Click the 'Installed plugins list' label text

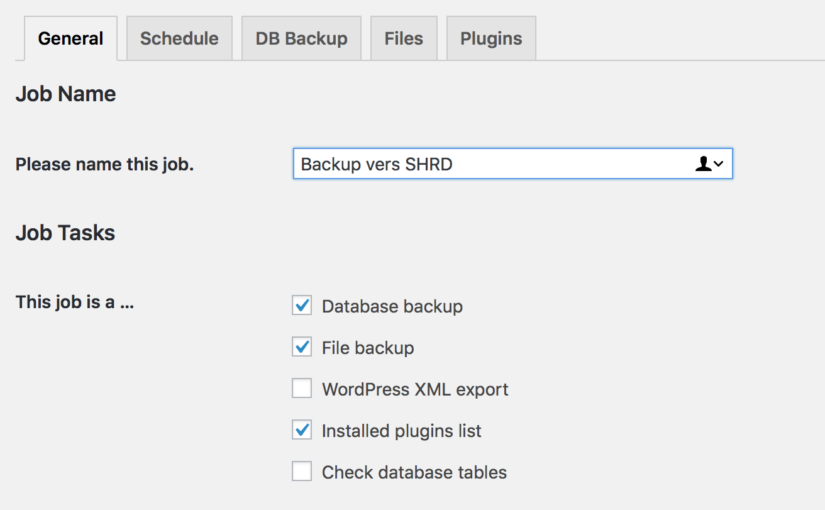(401, 431)
